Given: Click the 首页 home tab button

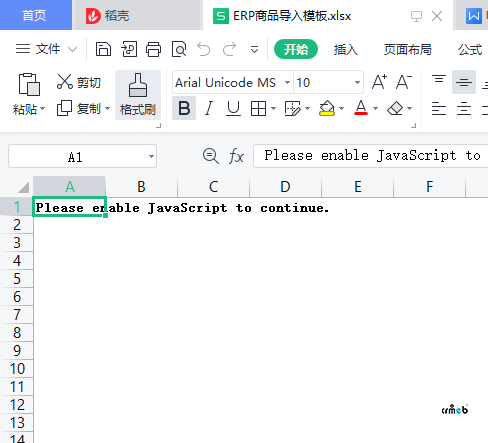Looking at the screenshot, I should [34, 16].
